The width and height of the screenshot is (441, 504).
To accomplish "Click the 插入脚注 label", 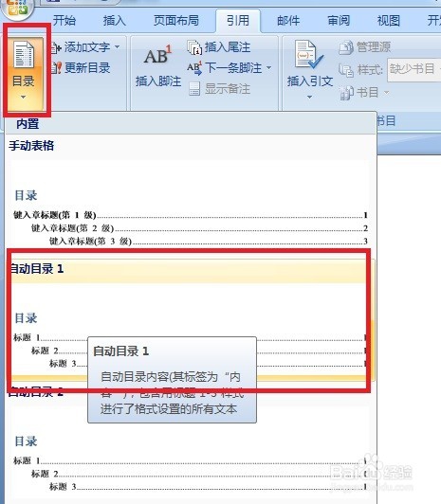I will (x=158, y=81).
